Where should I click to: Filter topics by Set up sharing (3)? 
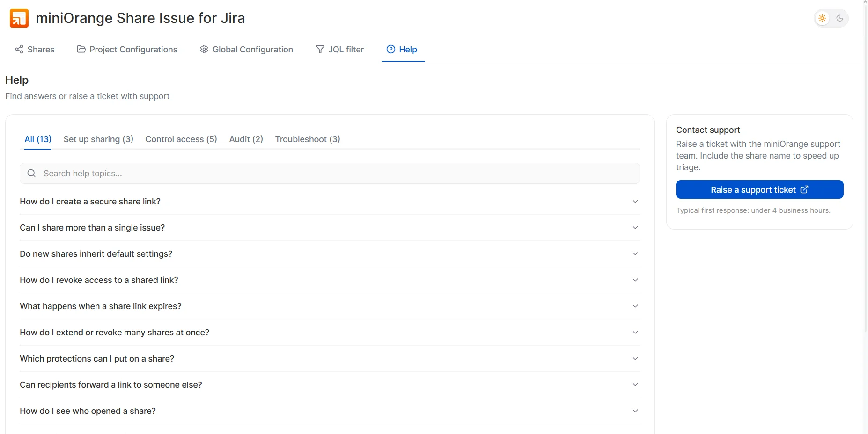(98, 139)
